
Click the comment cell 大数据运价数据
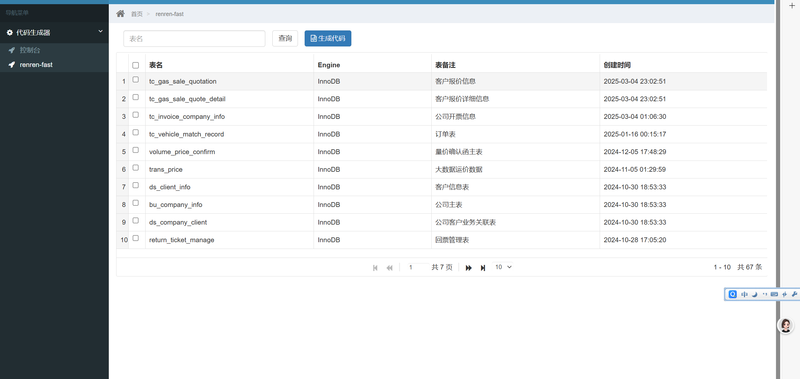pyautogui.click(x=459, y=169)
